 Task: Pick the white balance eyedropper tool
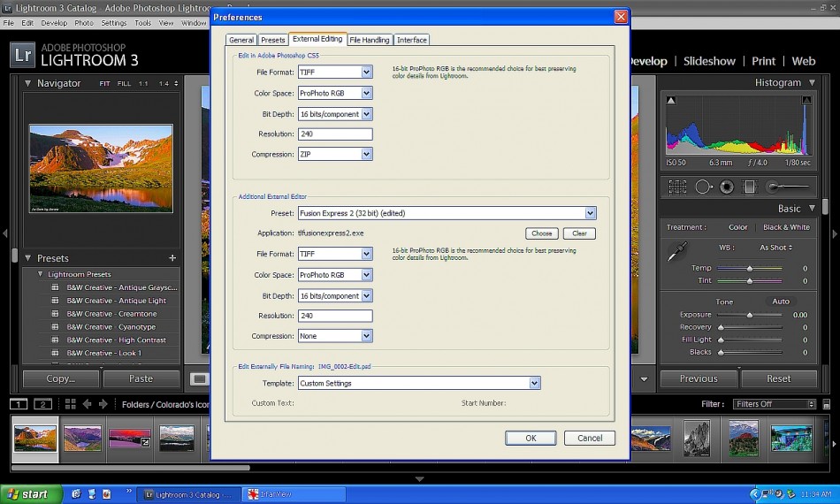click(x=676, y=251)
